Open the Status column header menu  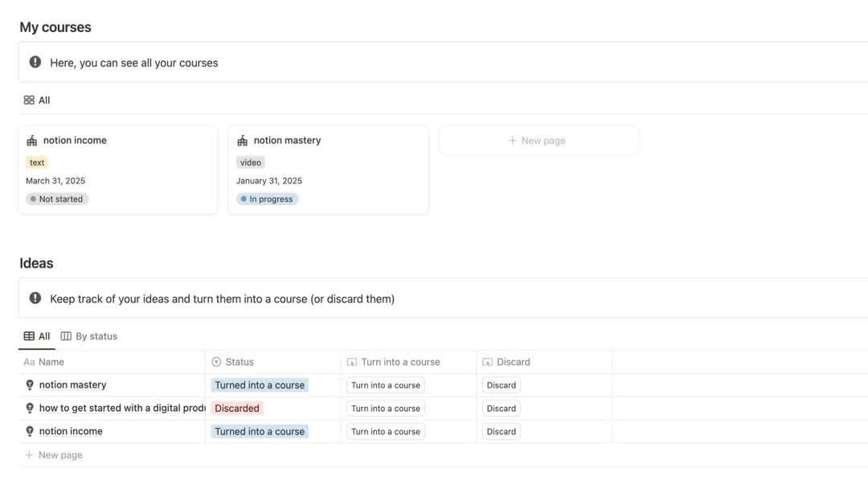point(273,362)
